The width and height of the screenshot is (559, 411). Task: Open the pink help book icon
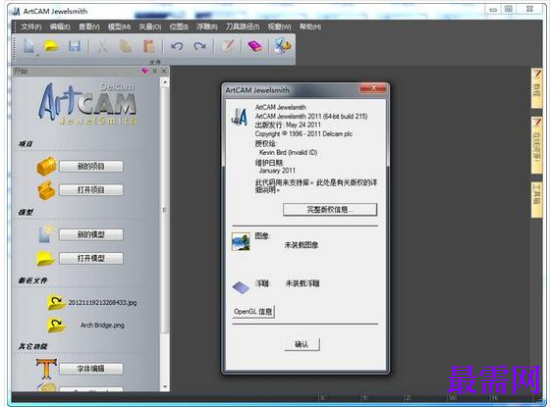[x=255, y=46]
